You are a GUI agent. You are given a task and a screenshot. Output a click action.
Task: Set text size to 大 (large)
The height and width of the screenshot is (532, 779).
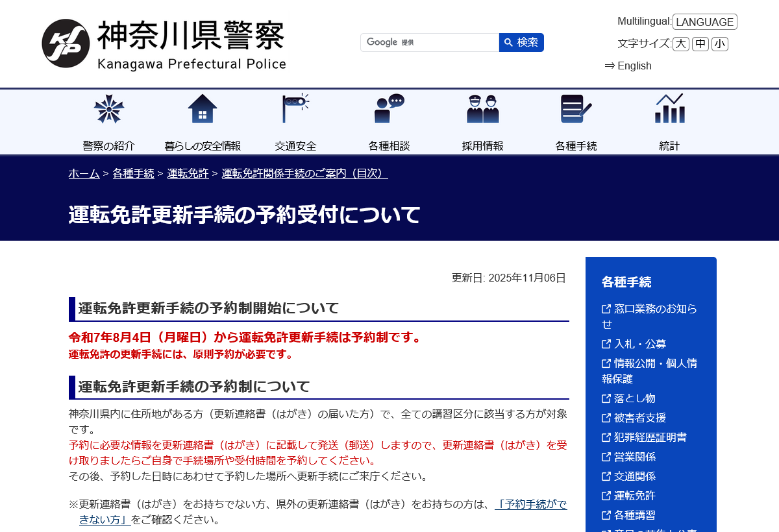(x=680, y=43)
